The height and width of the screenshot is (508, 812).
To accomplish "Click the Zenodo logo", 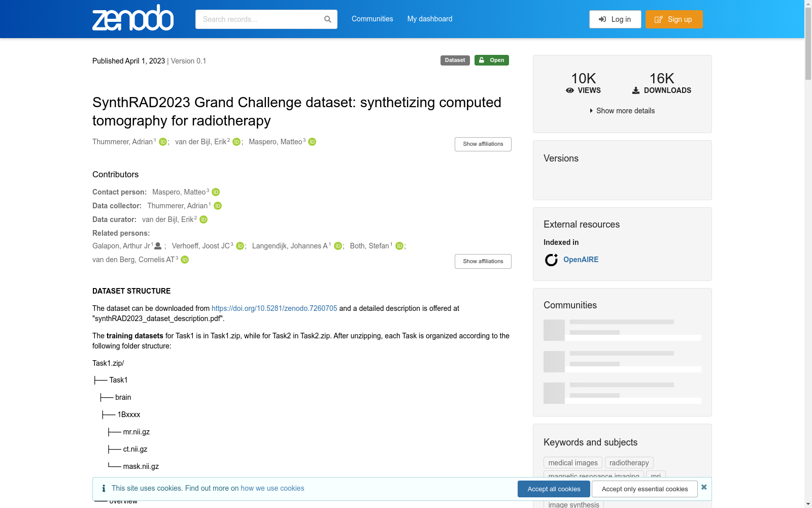I will coord(132,18).
